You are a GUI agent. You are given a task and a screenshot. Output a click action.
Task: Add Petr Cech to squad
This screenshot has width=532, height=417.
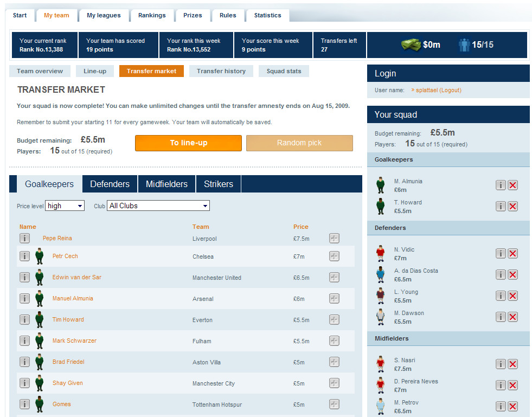(x=334, y=256)
